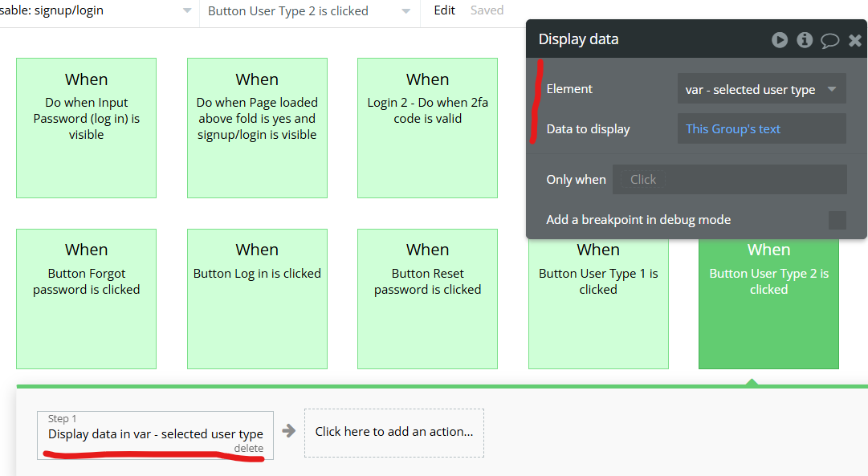Add a new action after Step 1
Image resolution: width=868 pixels, height=476 pixels.
tap(393, 433)
